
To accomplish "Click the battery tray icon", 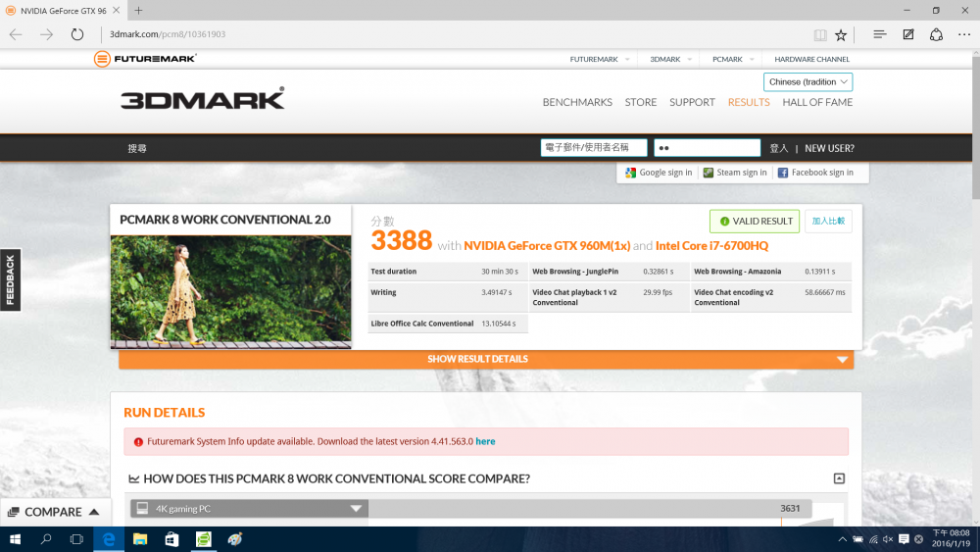I will 858,539.
